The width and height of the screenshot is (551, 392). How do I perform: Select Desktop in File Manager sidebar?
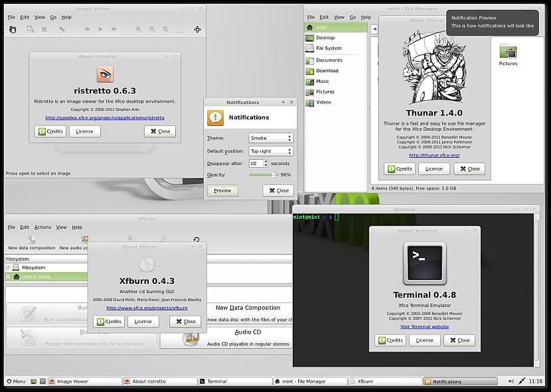336,38
